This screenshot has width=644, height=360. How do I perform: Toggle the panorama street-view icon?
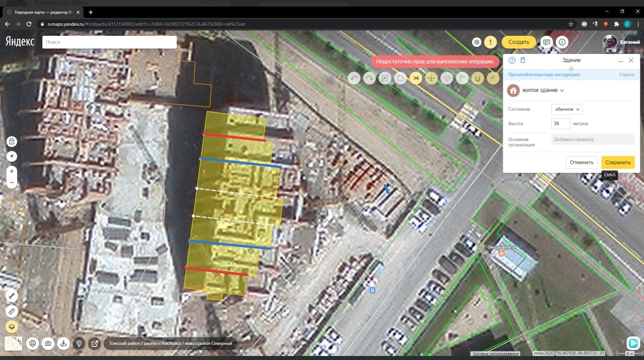click(64, 343)
